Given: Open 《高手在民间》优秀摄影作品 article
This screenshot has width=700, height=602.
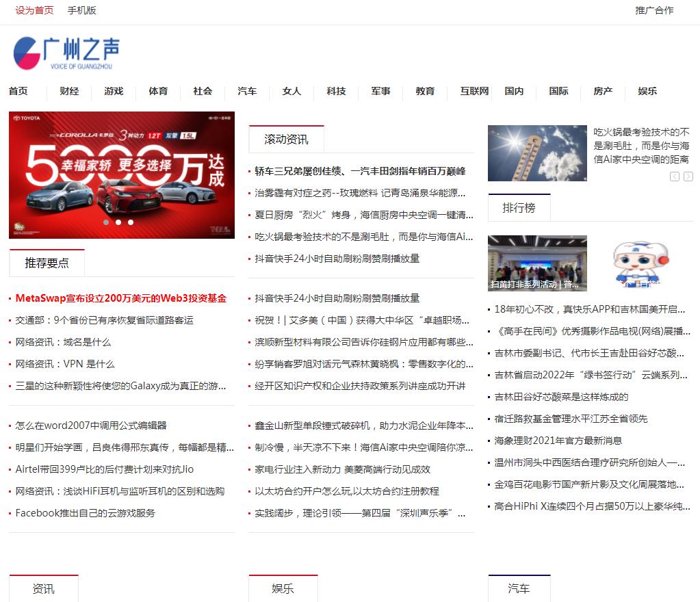Looking at the screenshot, I should pos(593,330).
